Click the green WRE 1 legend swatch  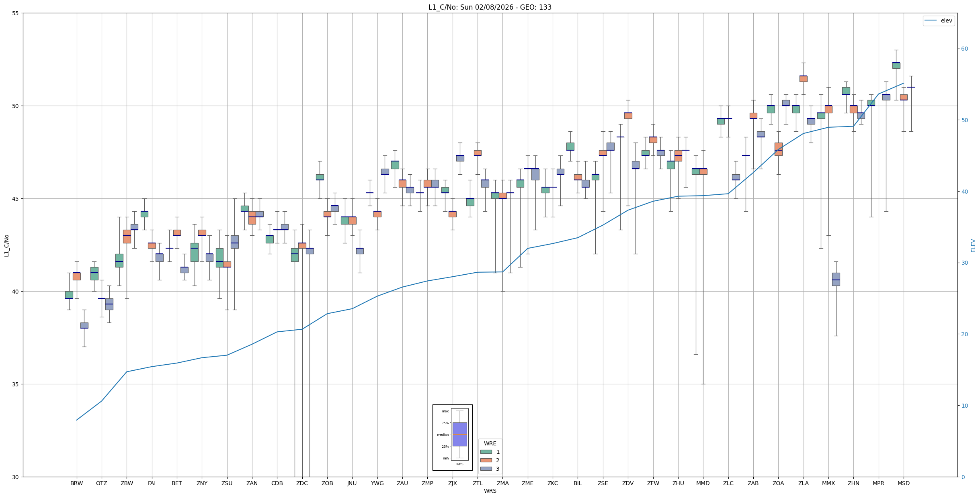(486, 452)
